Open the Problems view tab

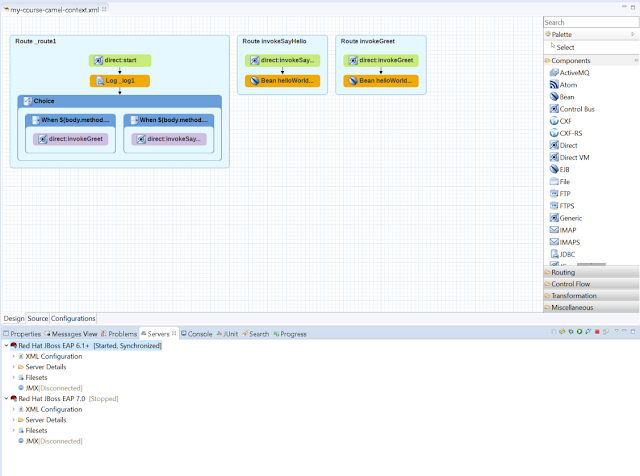(x=119, y=334)
